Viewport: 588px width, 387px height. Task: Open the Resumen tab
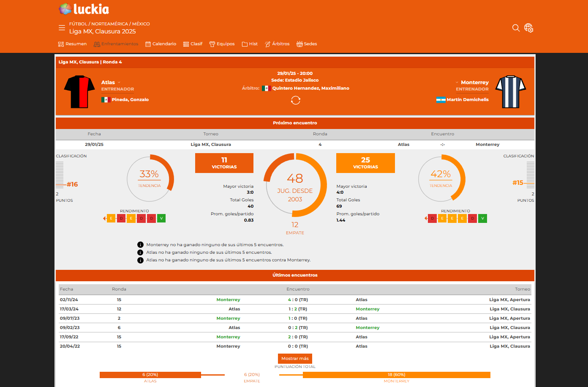click(72, 44)
